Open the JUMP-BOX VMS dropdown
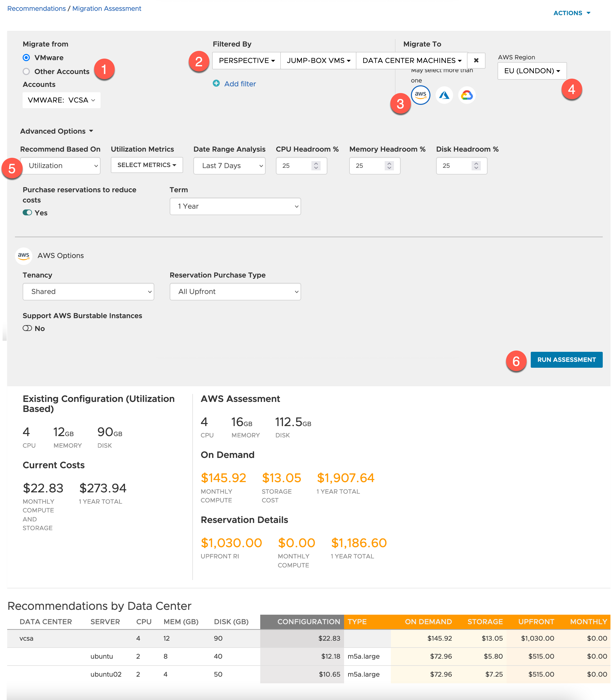Screen dimensions: 612x700 [318, 60]
